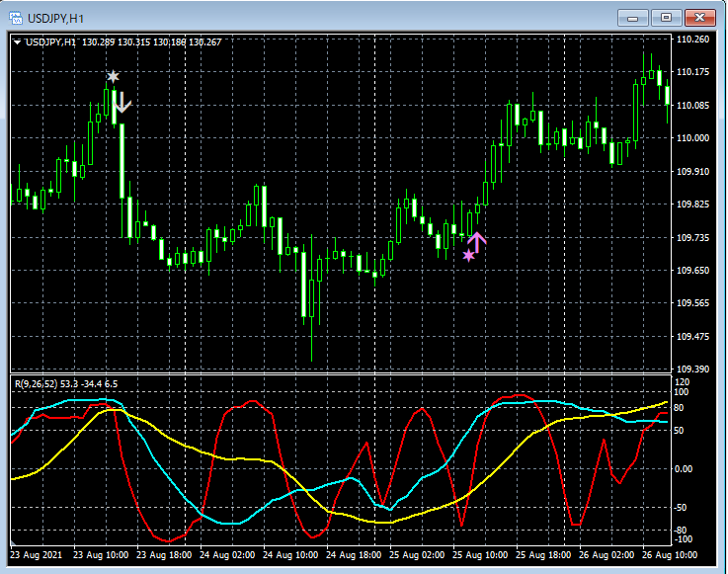Screen dimensions: 728x574
Task: Click the 110.085 price scale label
Action: click(x=692, y=106)
